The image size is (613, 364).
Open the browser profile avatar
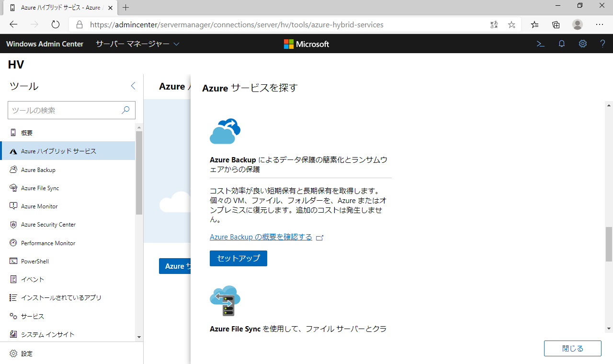point(578,24)
